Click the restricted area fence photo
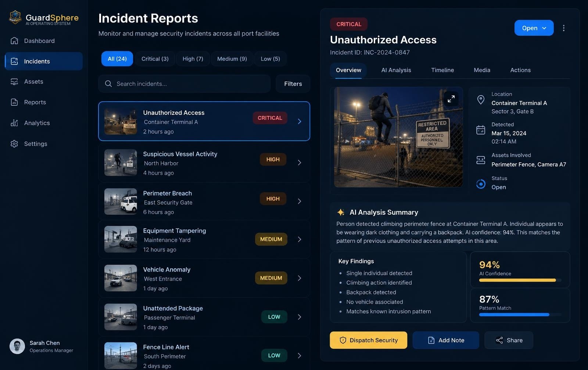This screenshot has height=370, width=588. point(398,137)
